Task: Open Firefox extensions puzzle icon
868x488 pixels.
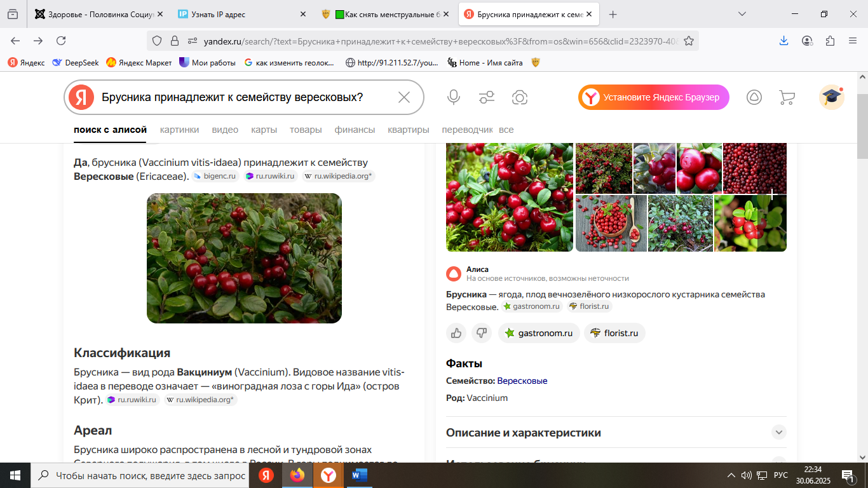Action: [x=830, y=41]
